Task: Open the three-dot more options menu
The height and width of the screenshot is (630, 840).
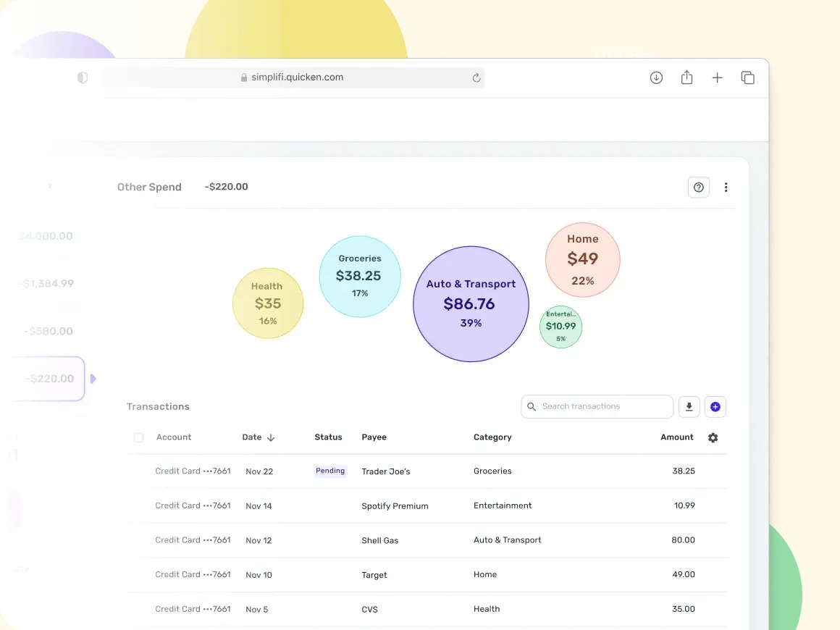Action: [x=726, y=188]
